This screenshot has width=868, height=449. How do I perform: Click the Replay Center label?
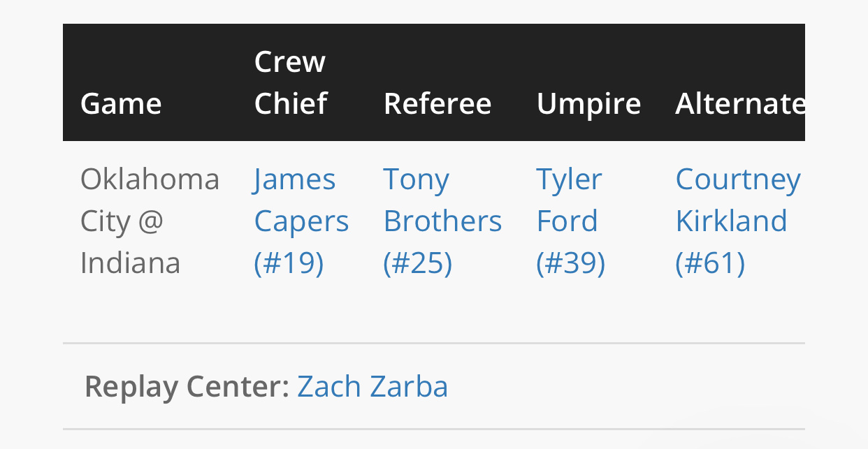(187, 386)
